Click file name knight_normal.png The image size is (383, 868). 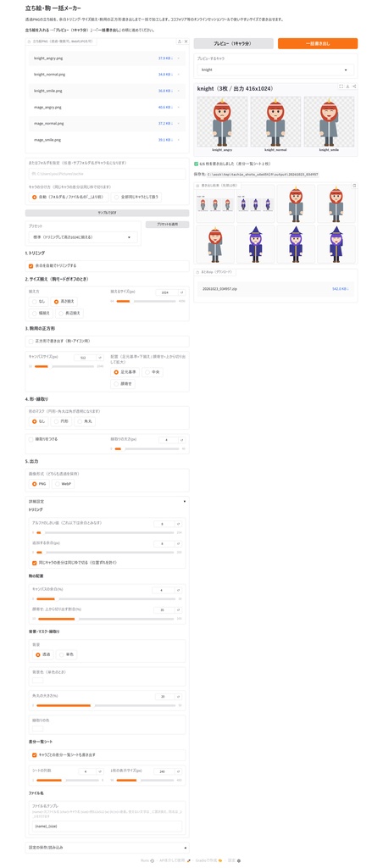[48, 75]
